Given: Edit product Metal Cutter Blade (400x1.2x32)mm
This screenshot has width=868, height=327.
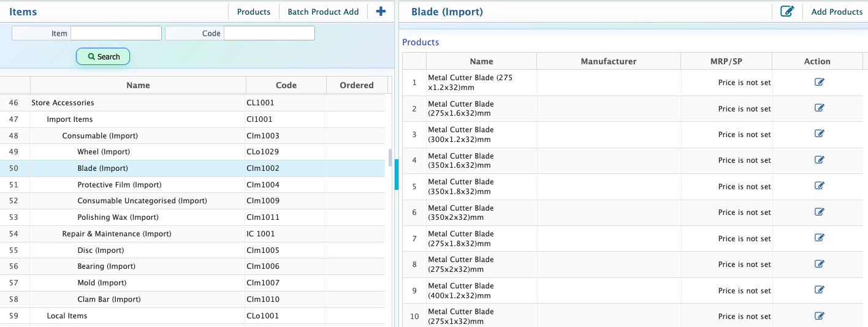Looking at the screenshot, I should tap(819, 290).
